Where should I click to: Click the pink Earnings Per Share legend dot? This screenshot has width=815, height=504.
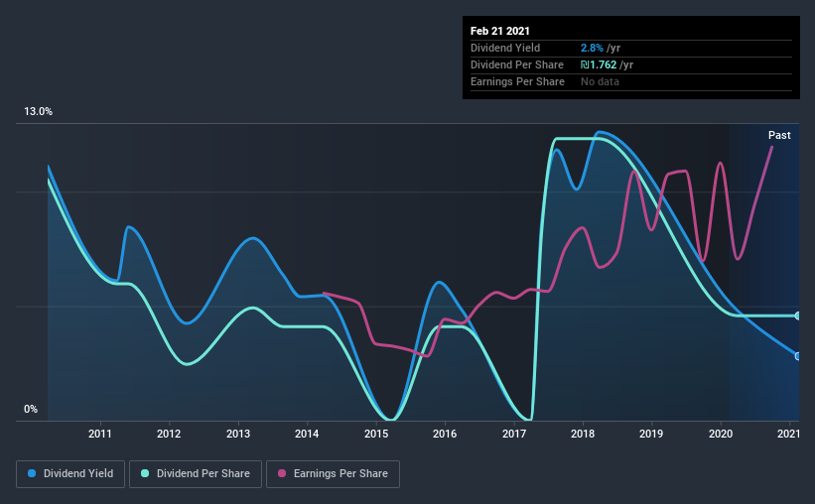282,473
